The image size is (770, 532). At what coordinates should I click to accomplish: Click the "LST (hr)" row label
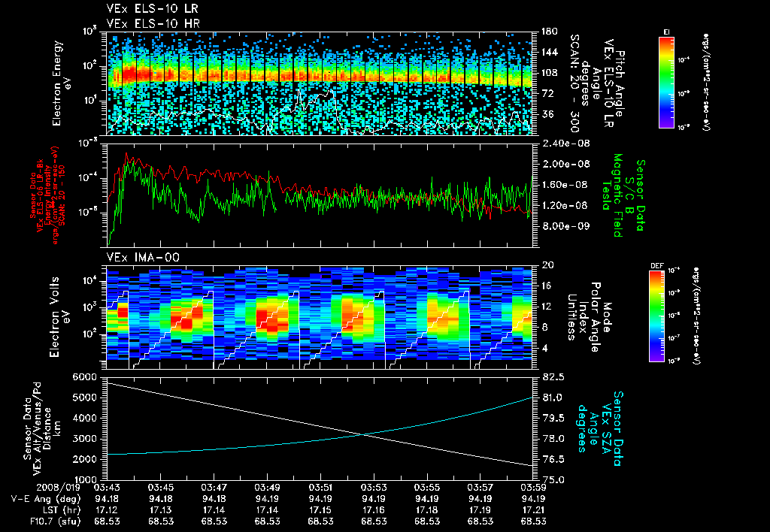click(x=62, y=510)
